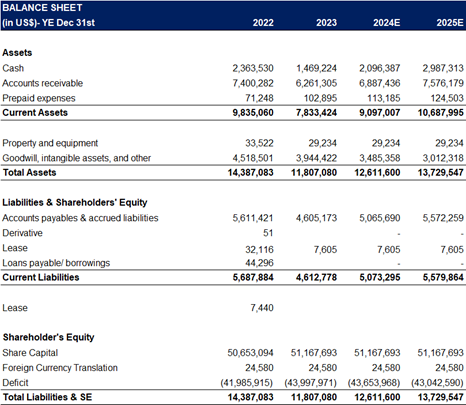Select Prepaid expenses 2023 value 102,895

[x=320, y=98]
